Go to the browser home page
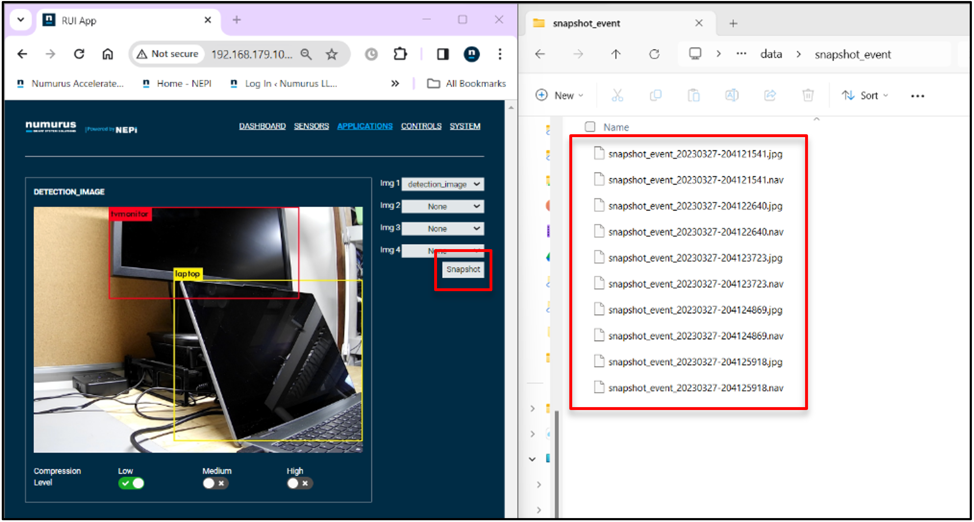974x522 pixels. pos(107,54)
